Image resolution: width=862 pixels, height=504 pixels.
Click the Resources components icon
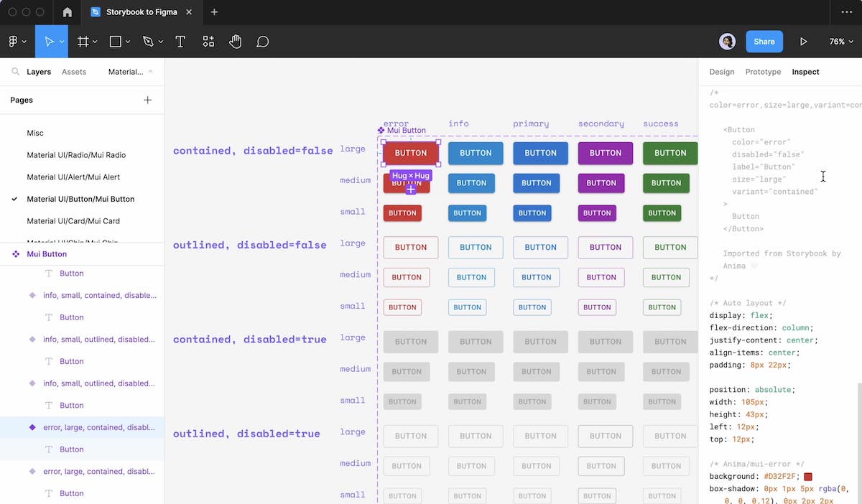pos(208,42)
